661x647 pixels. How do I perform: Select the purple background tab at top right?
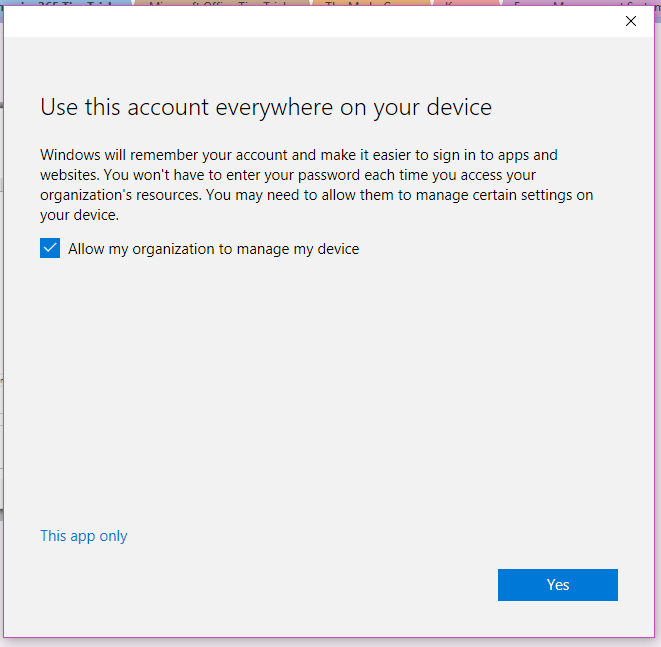[x=580, y=4]
